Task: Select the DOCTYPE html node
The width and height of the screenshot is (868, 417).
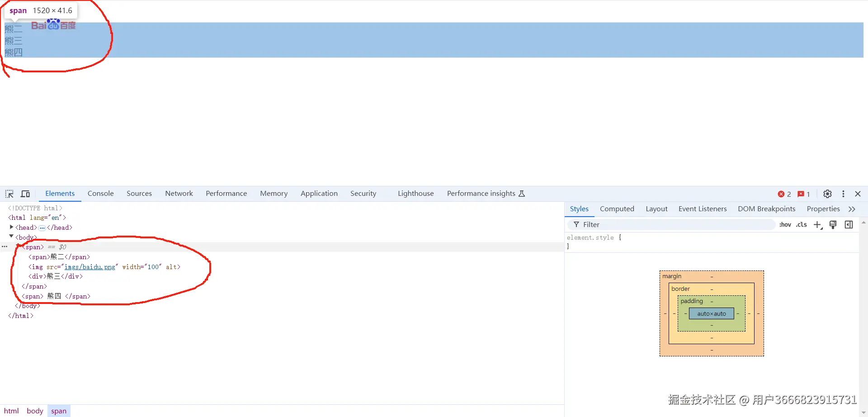Action: [x=35, y=208]
